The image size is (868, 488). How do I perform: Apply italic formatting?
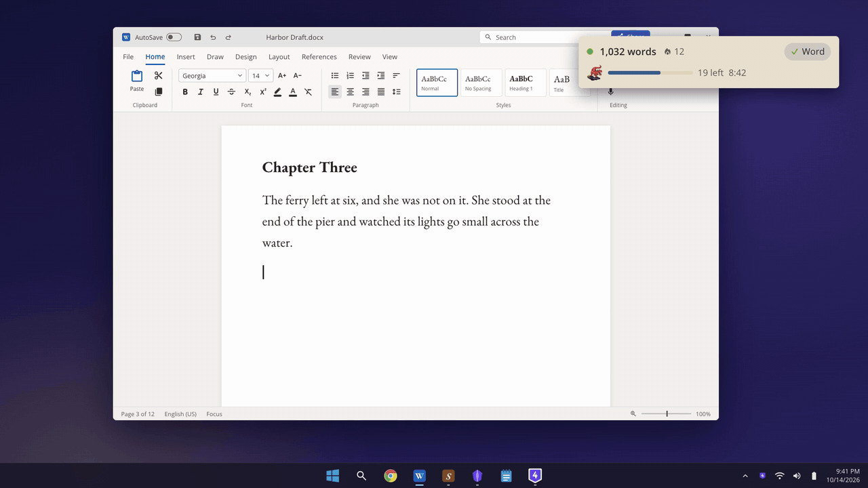tap(201, 92)
